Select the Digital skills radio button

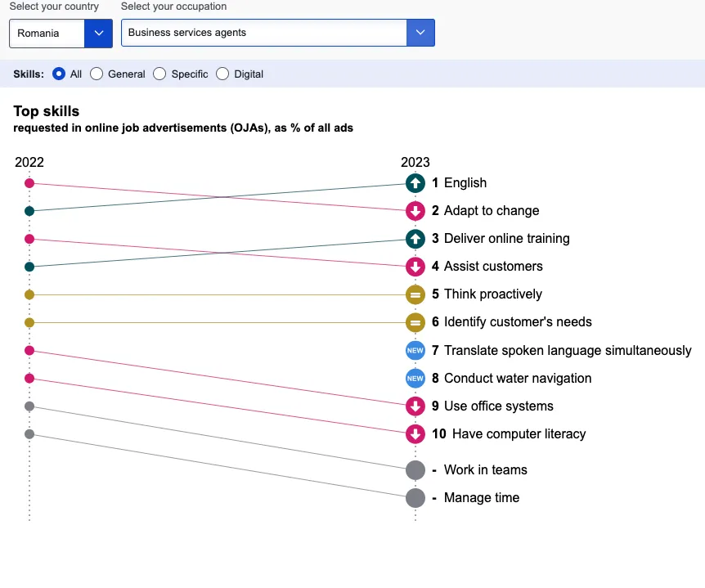(222, 74)
